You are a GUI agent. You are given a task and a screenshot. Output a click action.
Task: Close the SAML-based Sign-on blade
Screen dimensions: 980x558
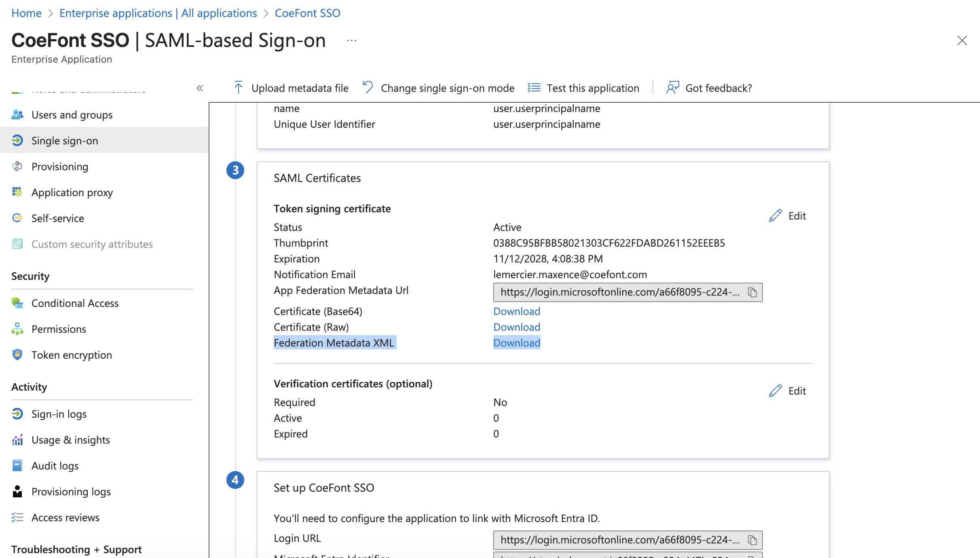pos(962,40)
